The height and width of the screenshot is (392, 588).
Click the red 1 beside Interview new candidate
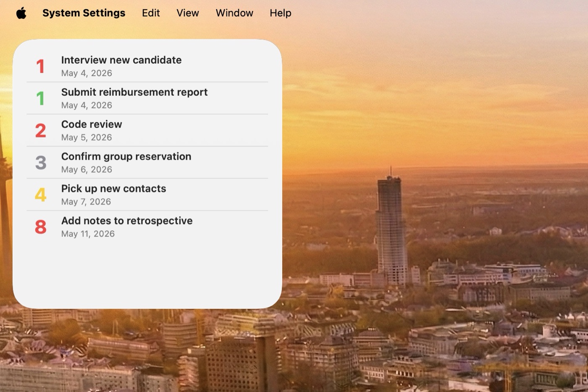40,66
